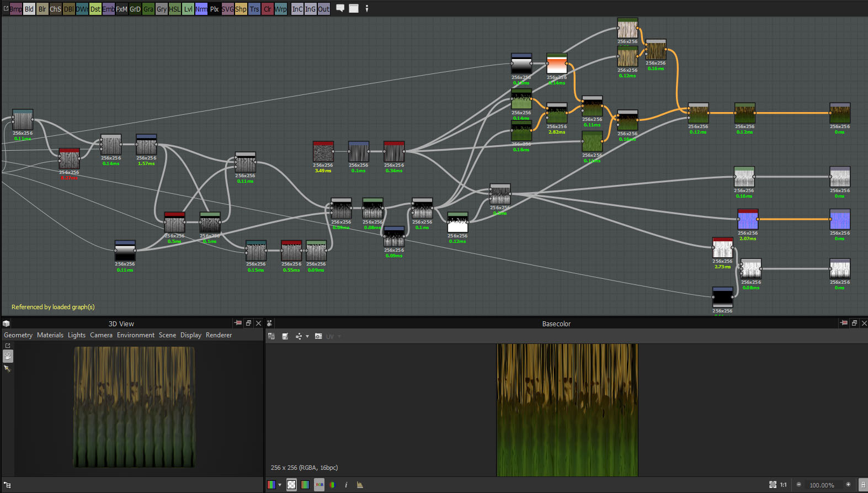The width and height of the screenshot is (868, 493).
Task: Open the Materials menu in 3D View
Action: (x=50, y=335)
